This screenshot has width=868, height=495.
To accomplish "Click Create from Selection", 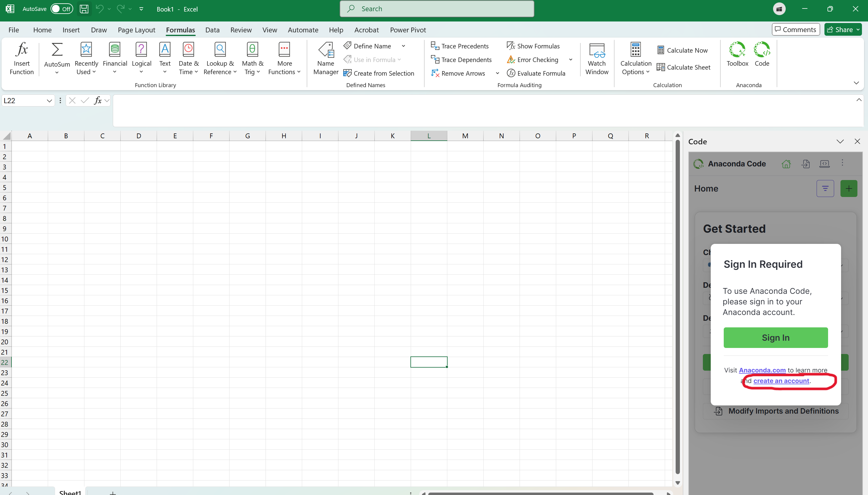I will (x=379, y=73).
